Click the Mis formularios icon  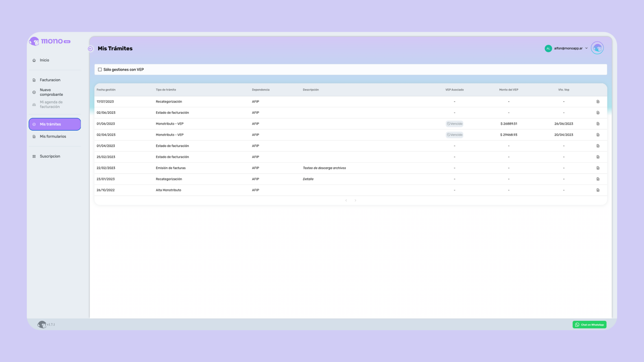(x=34, y=136)
